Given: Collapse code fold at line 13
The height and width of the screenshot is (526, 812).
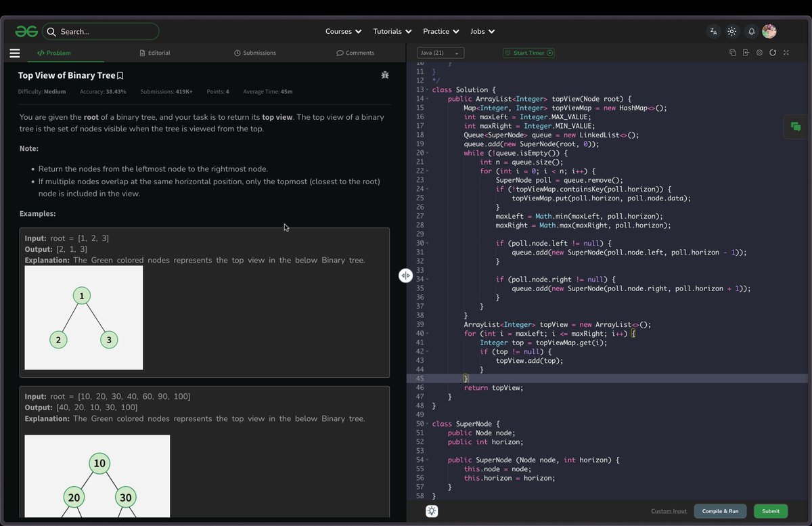Looking at the screenshot, I should coord(428,90).
